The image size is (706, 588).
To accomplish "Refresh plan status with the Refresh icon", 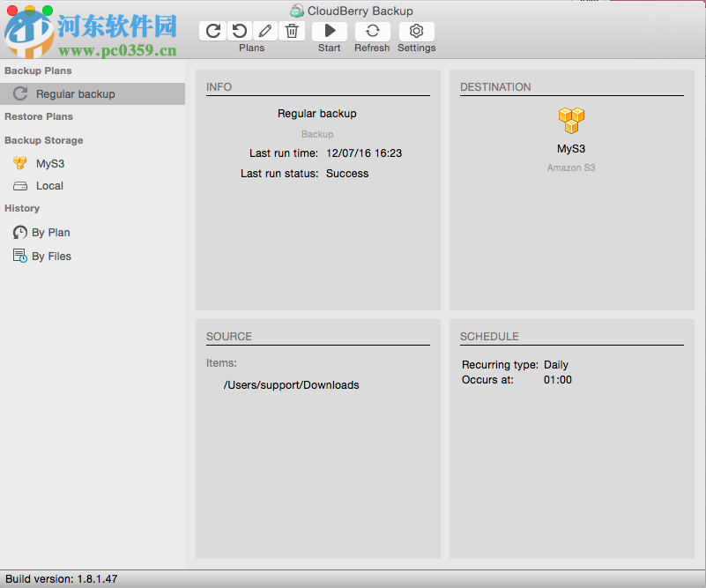I will coord(371,31).
